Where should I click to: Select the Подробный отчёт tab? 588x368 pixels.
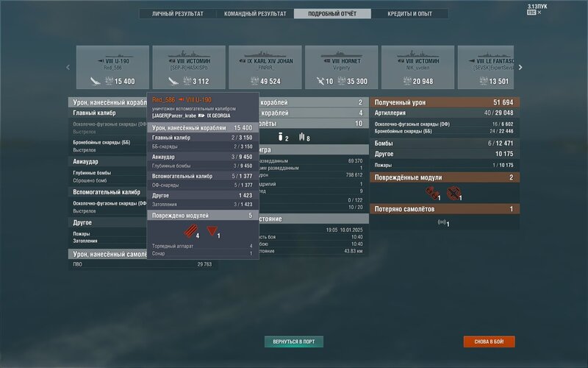point(331,14)
